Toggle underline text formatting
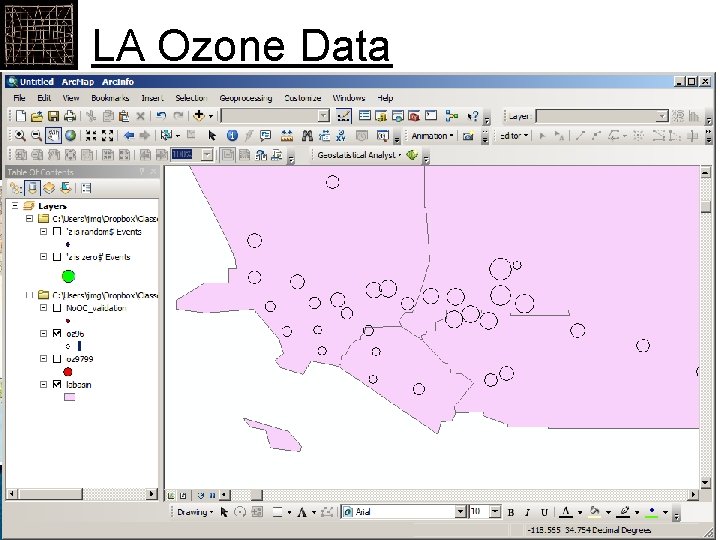 click(544, 512)
